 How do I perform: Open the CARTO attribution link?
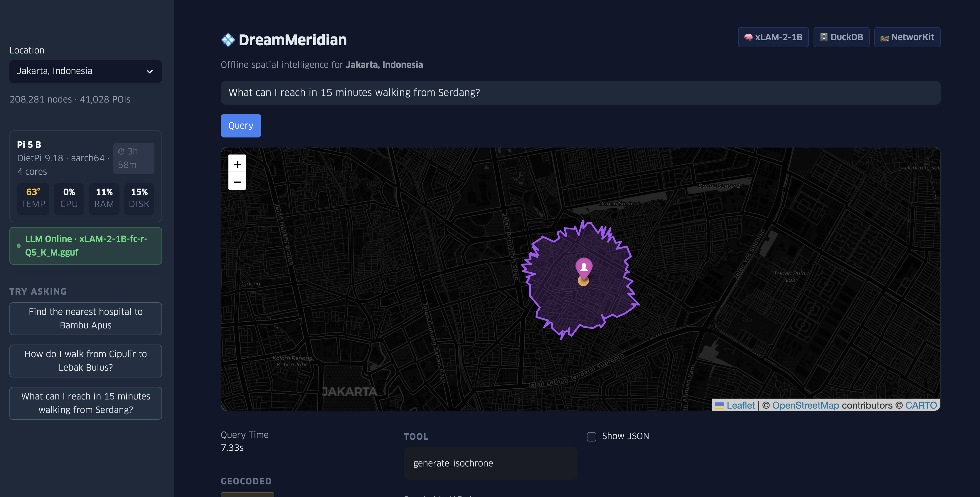921,405
